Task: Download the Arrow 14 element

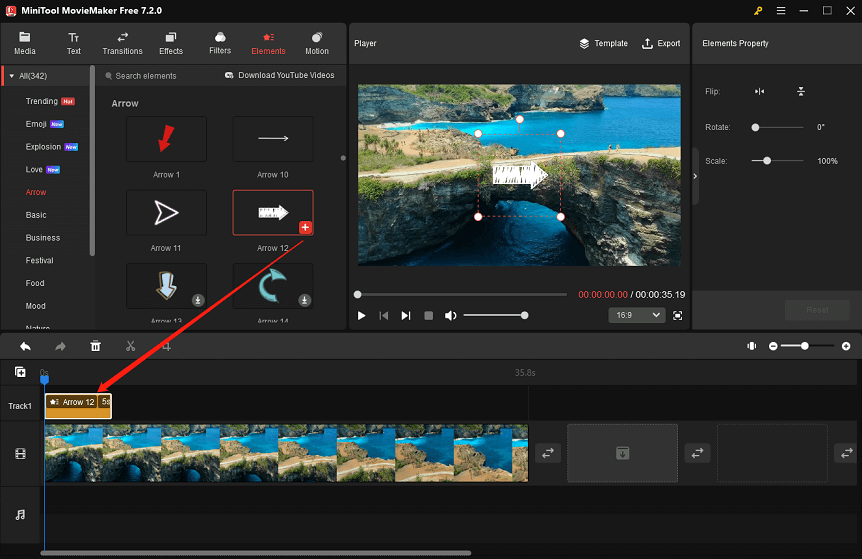Action: tap(305, 300)
